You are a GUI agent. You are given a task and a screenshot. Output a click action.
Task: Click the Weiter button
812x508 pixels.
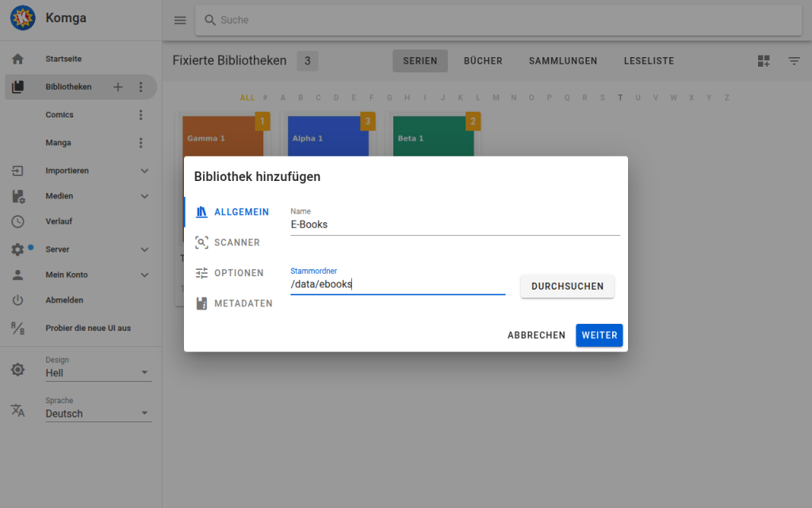(599, 336)
